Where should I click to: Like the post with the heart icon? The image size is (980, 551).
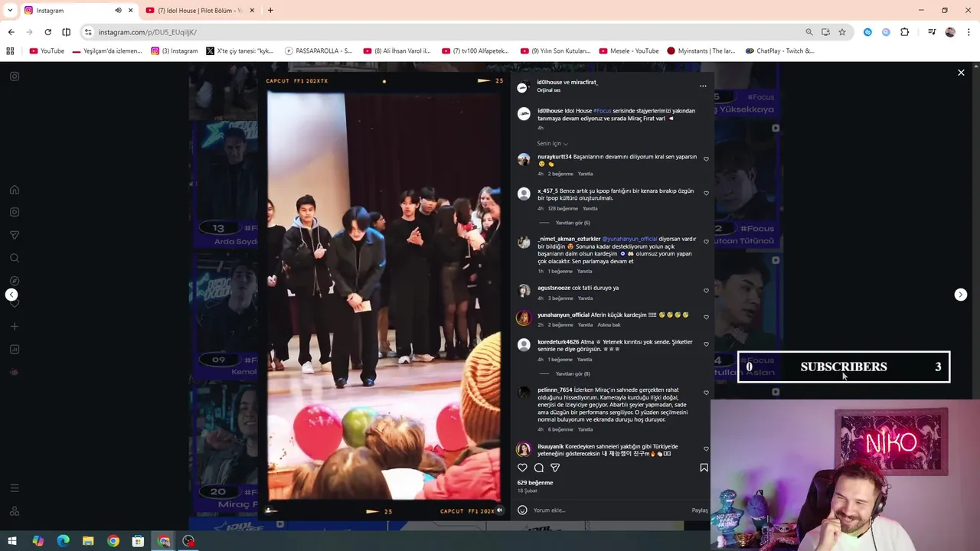tap(522, 468)
